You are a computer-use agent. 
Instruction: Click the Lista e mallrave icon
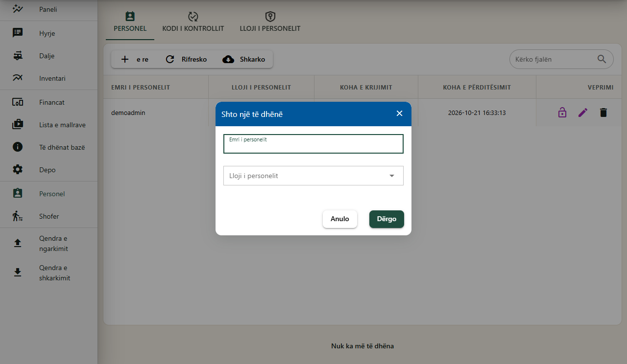pyautogui.click(x=18, y=125)
